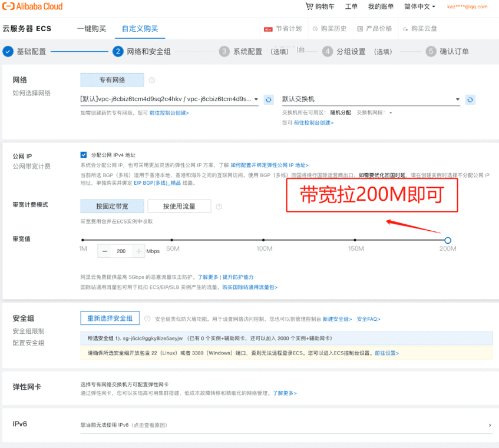Open help icon next to 专有网络
This screenshot has height=448, width=499.
tap(152, 80)
